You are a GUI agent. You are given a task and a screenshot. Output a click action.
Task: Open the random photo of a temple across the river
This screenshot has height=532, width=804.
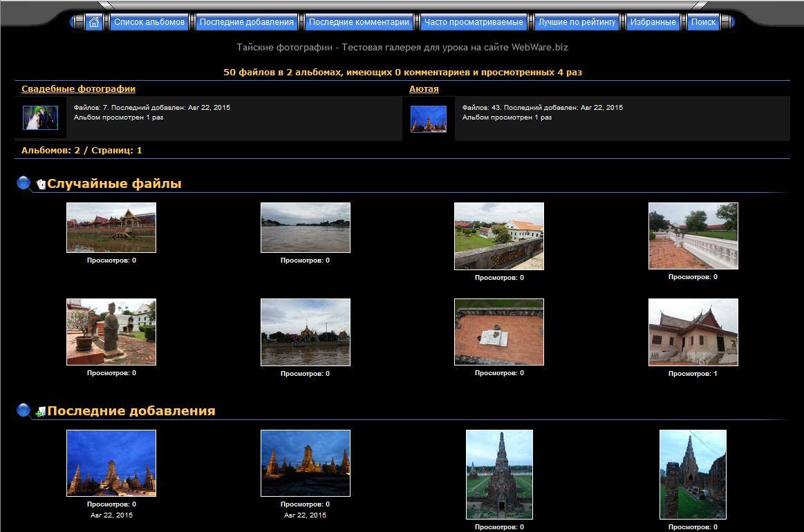306,332
